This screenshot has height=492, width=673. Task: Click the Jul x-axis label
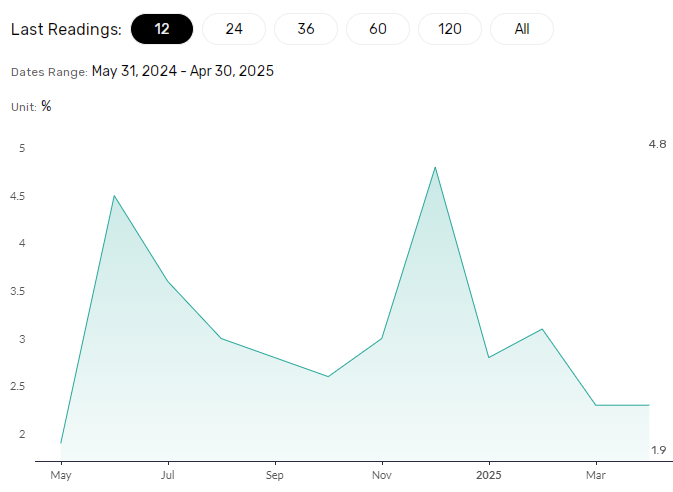pos(168,475)
